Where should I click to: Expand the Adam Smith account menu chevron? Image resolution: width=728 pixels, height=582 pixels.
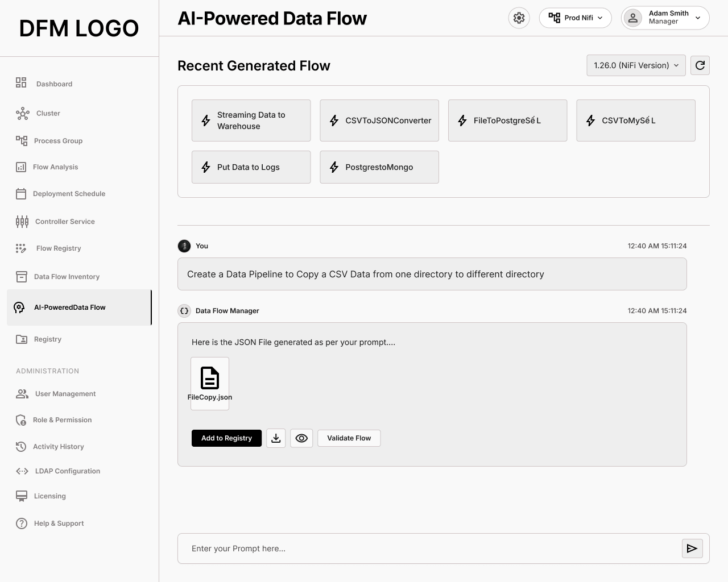click(698, 18)
